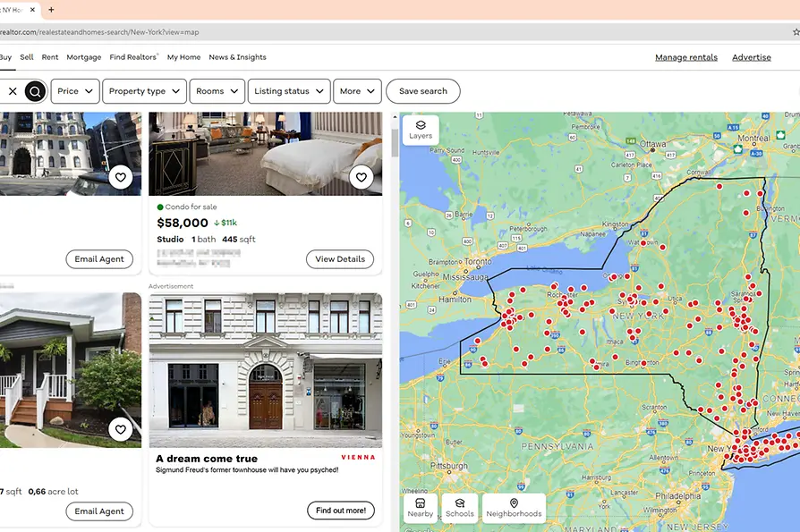Open the Rooms filter dropdown
Image resolution: width=800 pixels, height=532 pixels.
click(217, 91)
